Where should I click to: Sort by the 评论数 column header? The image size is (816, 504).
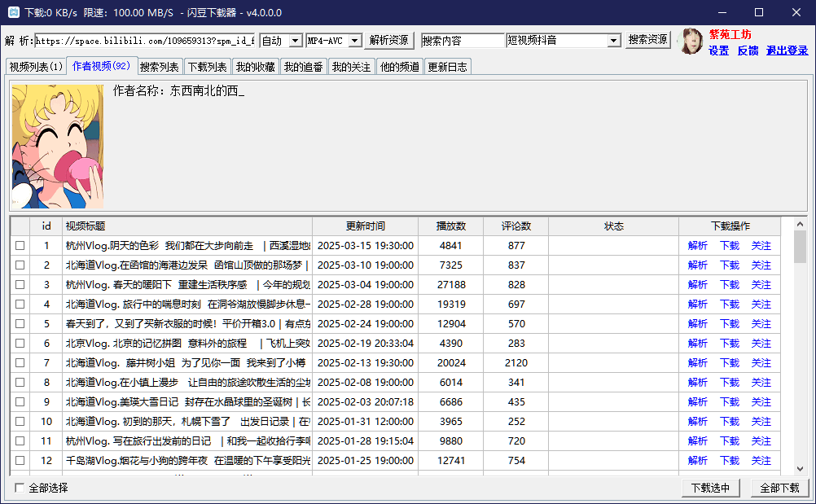515,226
